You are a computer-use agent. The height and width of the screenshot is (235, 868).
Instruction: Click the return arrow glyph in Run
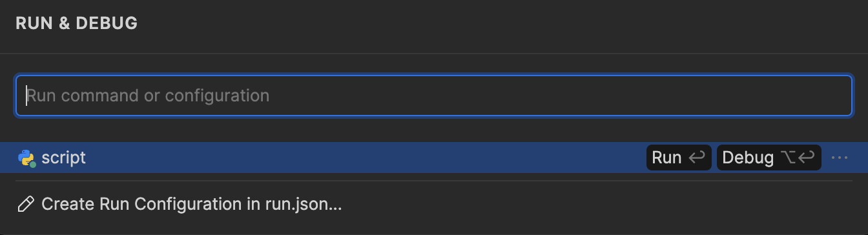[696, 158]
